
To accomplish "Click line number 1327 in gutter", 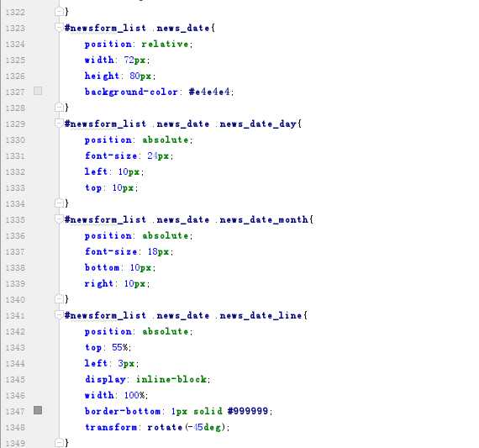I will (15, 92).
